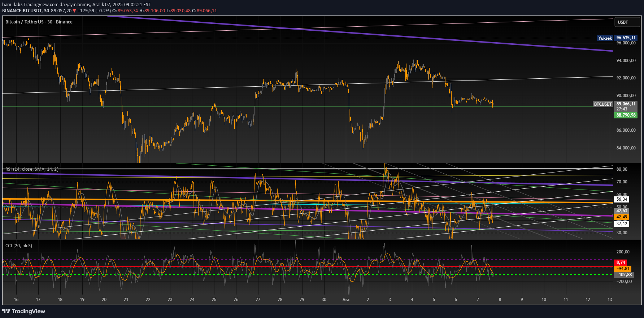This screenshot has height=318, width=644.
Task: Click the red 8,74 CCI value label
Action: (621, 262)
